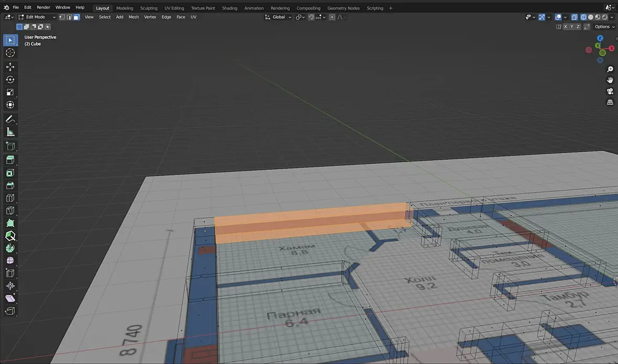
Task: Open the Edit Mode dropdown
Action: [x=37, y=17]
